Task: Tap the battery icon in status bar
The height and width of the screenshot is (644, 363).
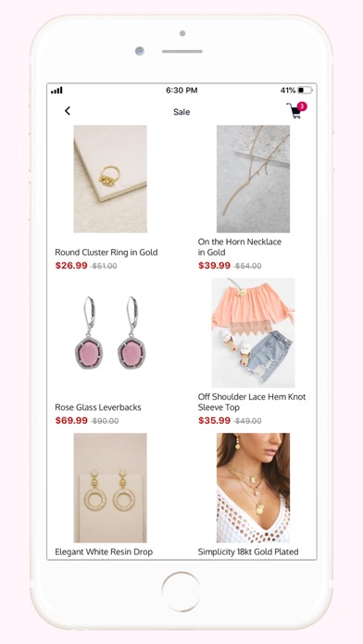Action: pyautogui.click(x=305, y=90)
